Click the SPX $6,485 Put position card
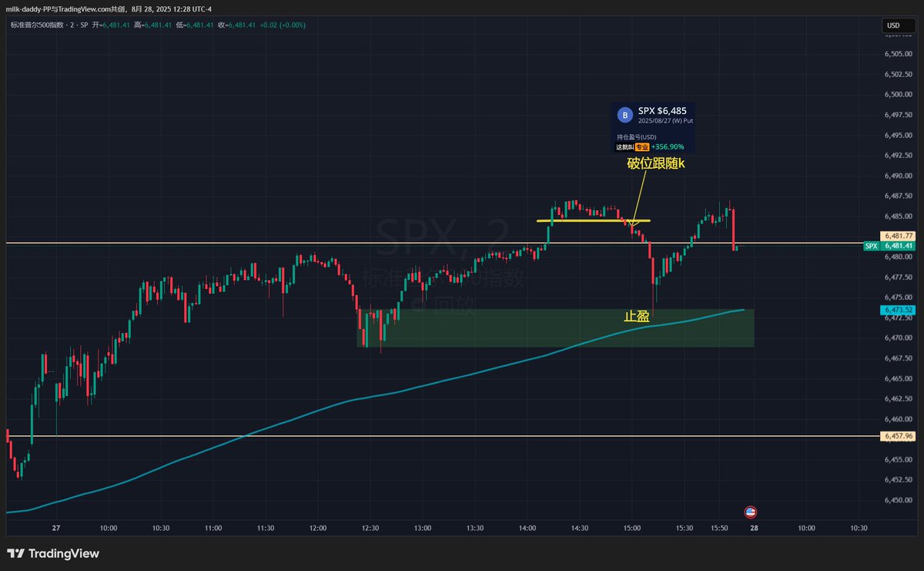Image resolution: width=924 pixels, height=571 pixels. 654,128
